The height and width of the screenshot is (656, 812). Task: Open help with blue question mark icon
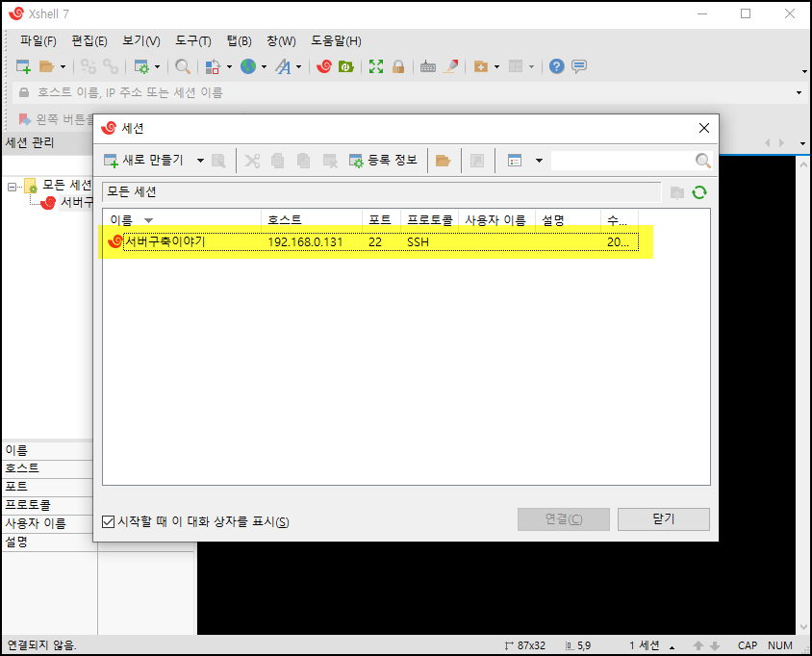coord(557,66)
